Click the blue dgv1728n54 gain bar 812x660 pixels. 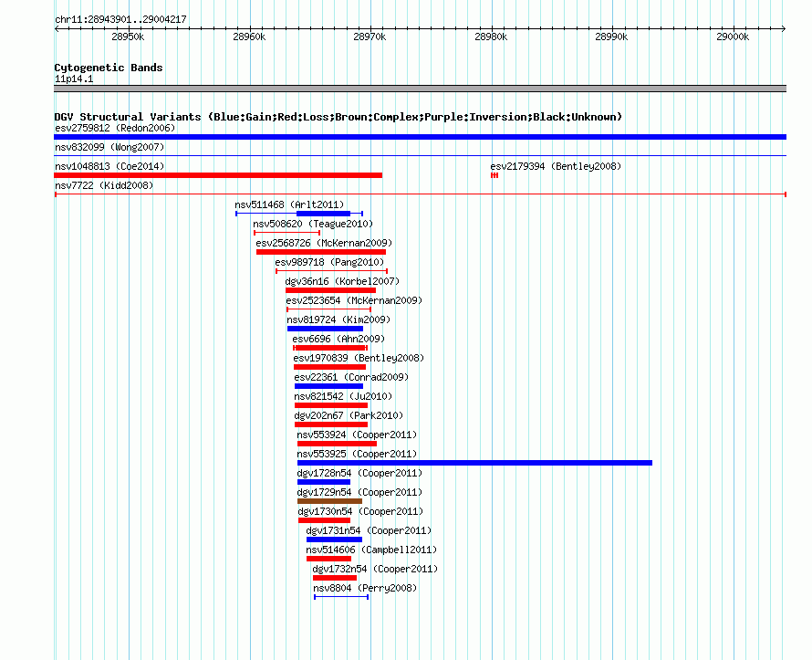click(x=324, y=482)
